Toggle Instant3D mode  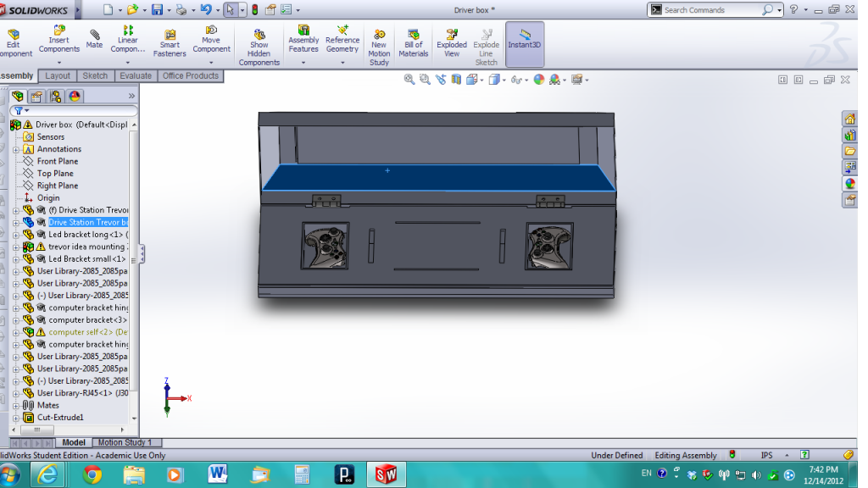coord(524,44)
